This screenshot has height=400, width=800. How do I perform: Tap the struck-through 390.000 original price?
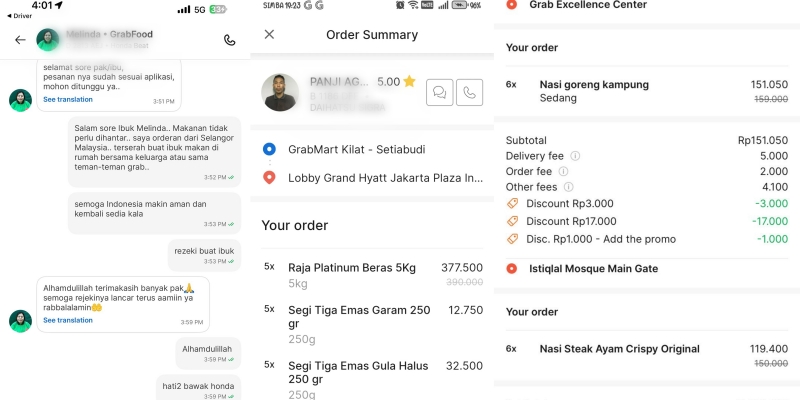pos(464,282)
